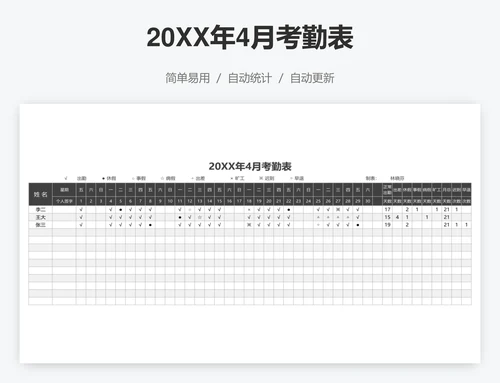Click the ※ 迟到 legend entry
The height and width of the screenshot is (383, 500).
click(267, 178)
